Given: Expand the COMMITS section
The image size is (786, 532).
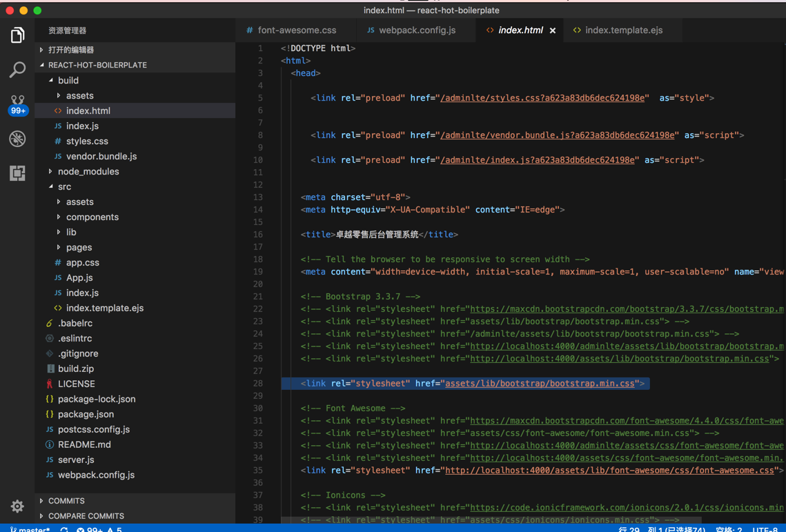Looking at the screenshot, I should coord(66,501).
